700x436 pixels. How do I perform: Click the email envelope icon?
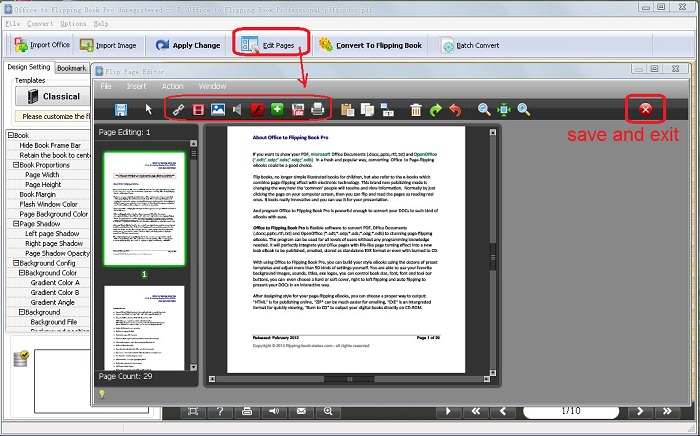tap(301, 411)
